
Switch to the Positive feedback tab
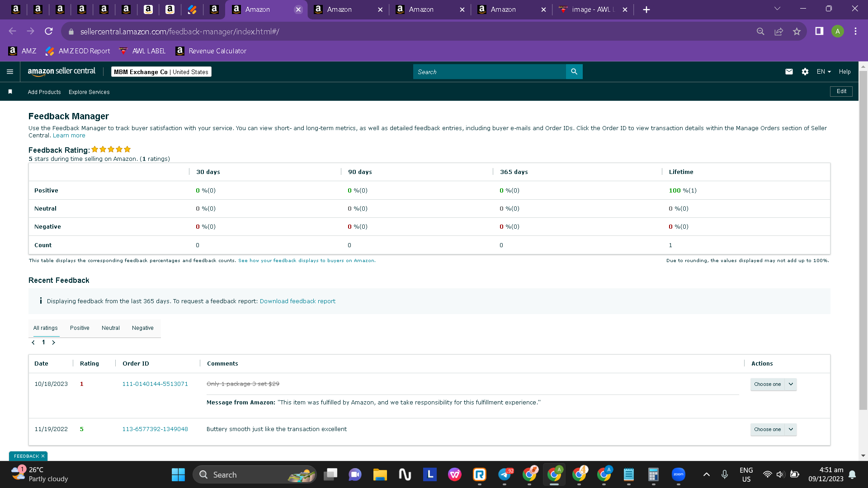coord(80,328)
